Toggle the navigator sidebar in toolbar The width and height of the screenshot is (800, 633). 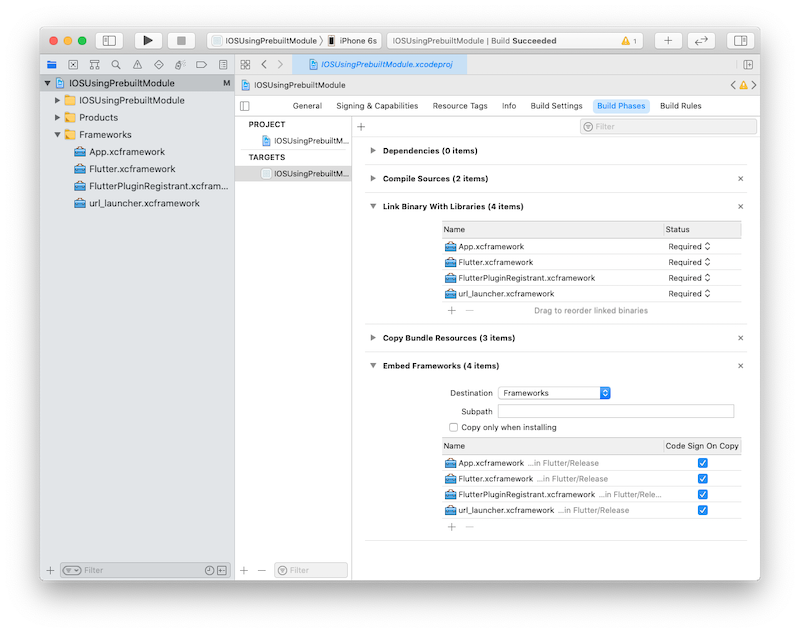pyautogui.click(x=109, y=40)
